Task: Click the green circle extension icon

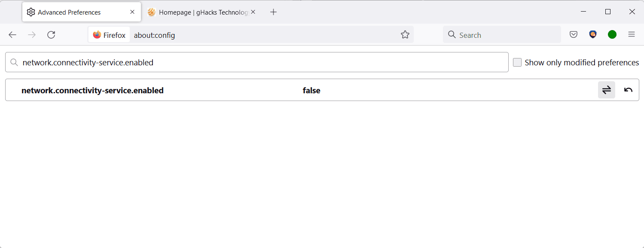Action: (x=612, y=34)
